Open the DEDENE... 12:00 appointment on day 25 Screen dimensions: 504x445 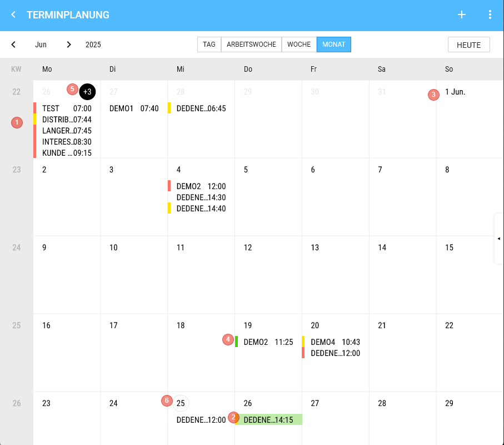(x=201, y=420)
